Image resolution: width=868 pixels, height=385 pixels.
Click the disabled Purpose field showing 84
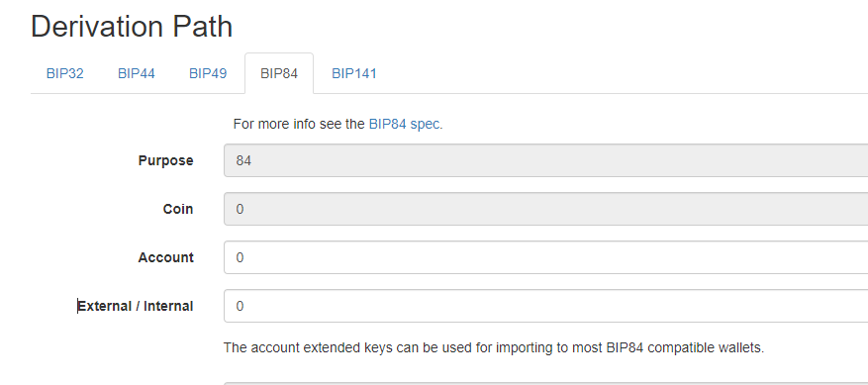pyautogui.click(x=545, y=160)
